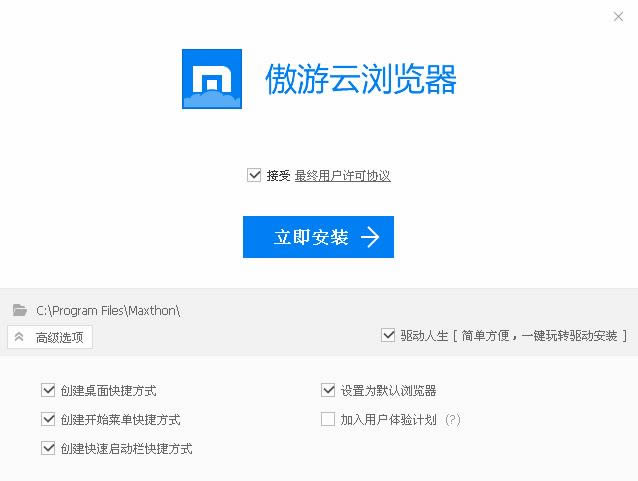Screen dimensions: 638x481
Task: Click the folder icon beside the install path
Action: coord(20,310)
